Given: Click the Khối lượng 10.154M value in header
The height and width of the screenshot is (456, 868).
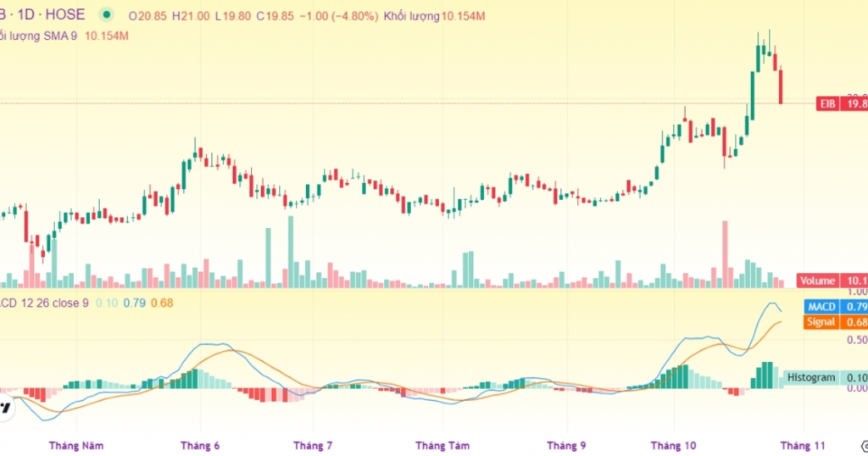Looking at the screenshot, I should [x=433, y=16].
